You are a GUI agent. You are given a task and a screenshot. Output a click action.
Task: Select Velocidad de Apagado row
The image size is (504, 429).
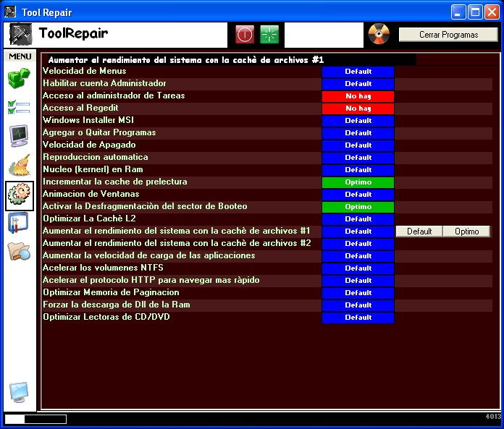[89, 145]
